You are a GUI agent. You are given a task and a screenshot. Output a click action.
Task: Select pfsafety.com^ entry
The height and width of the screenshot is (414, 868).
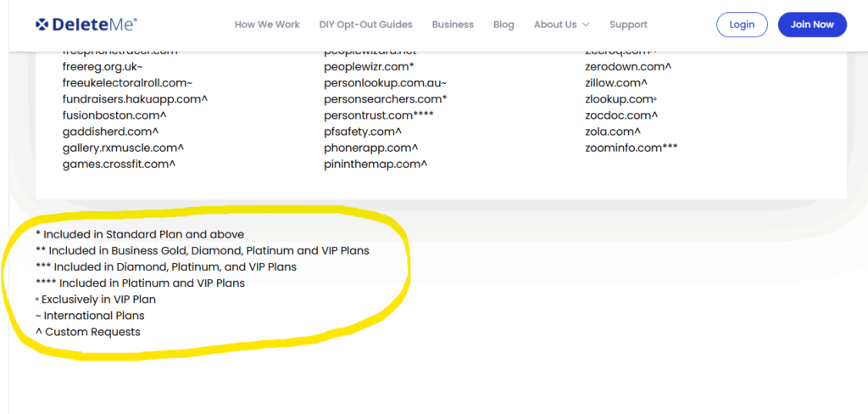coord(363,131)
